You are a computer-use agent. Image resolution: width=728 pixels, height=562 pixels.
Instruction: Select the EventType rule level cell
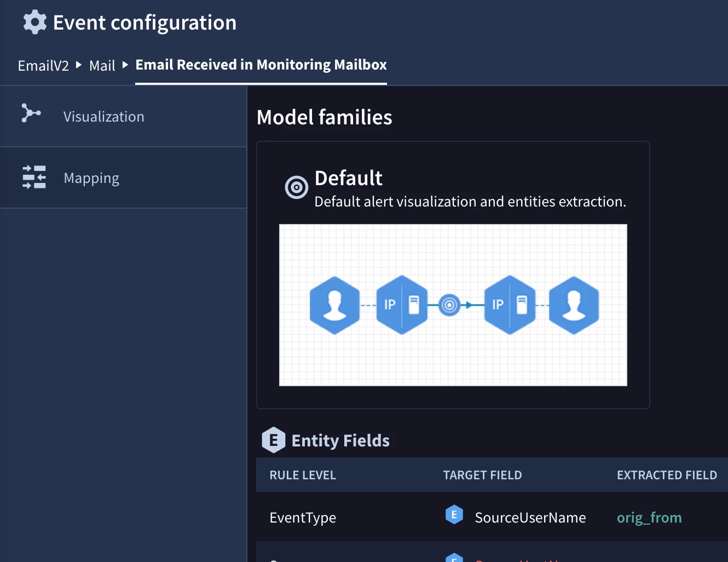tap(303, 518)
